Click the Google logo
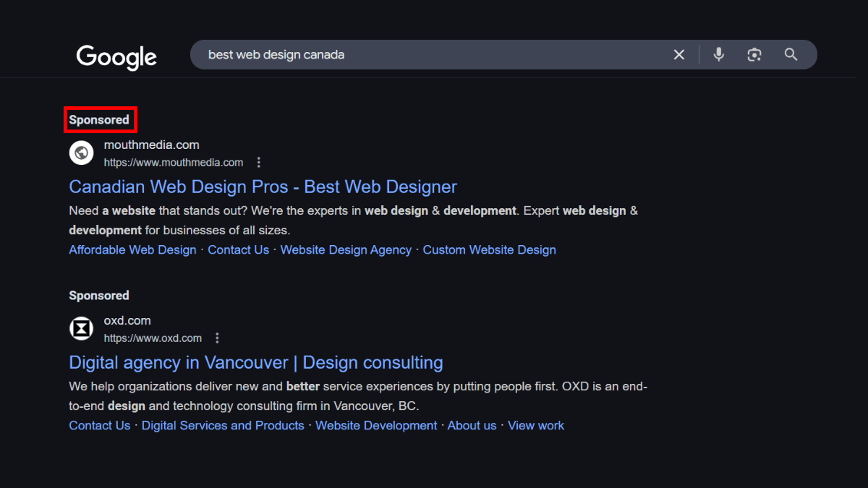 (116, 56)
